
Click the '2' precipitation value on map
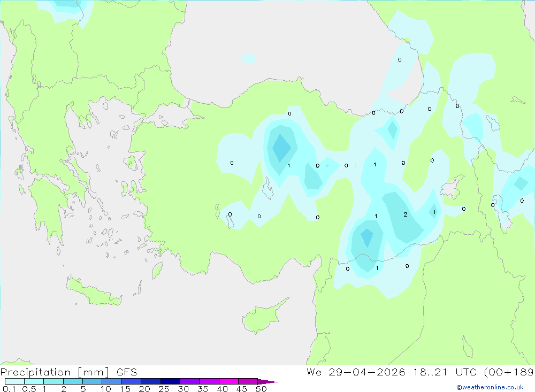(406, 214)
